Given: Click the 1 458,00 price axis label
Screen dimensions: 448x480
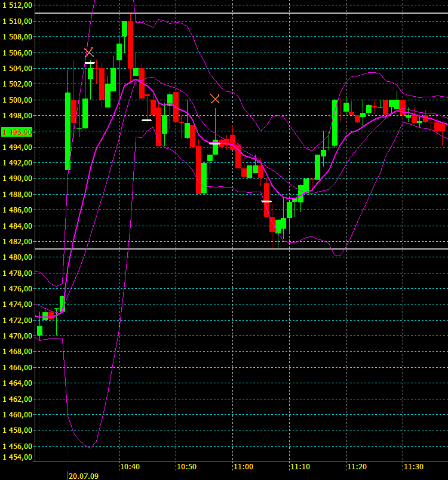Looking at the screenshot, I should click(x=17, y=430).
